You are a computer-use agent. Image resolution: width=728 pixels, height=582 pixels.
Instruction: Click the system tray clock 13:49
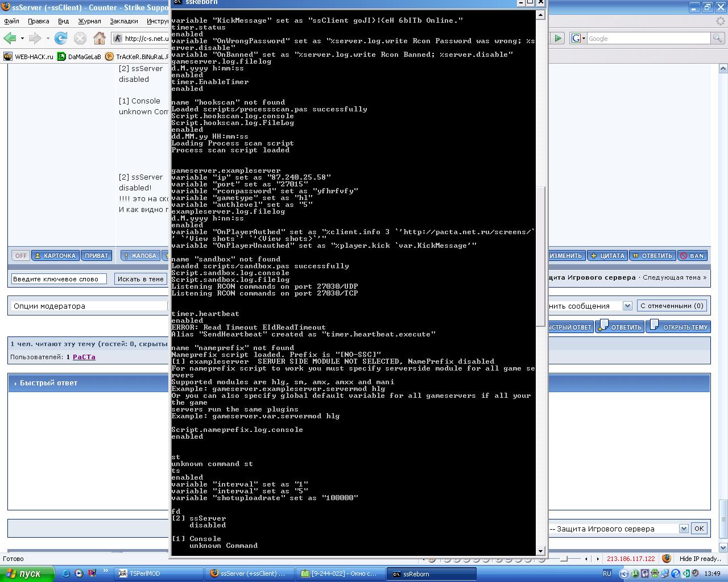tap(713, 573)
